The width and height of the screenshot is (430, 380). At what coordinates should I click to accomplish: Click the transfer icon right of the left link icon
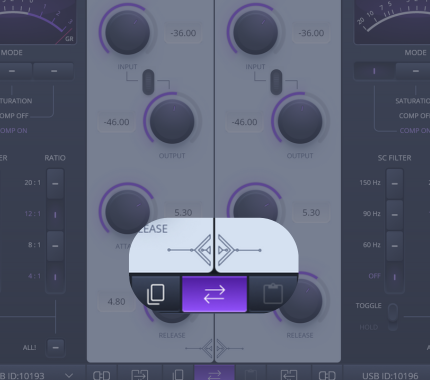140,375
